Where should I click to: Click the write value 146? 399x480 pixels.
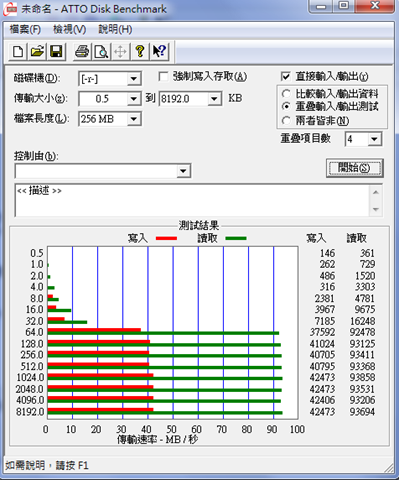click(x=328, y=253)
